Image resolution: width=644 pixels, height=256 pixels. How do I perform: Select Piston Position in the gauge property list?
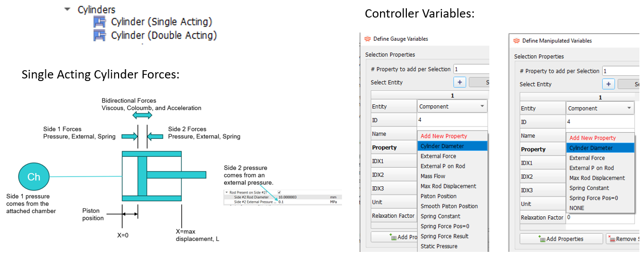[x=438, y=196]
